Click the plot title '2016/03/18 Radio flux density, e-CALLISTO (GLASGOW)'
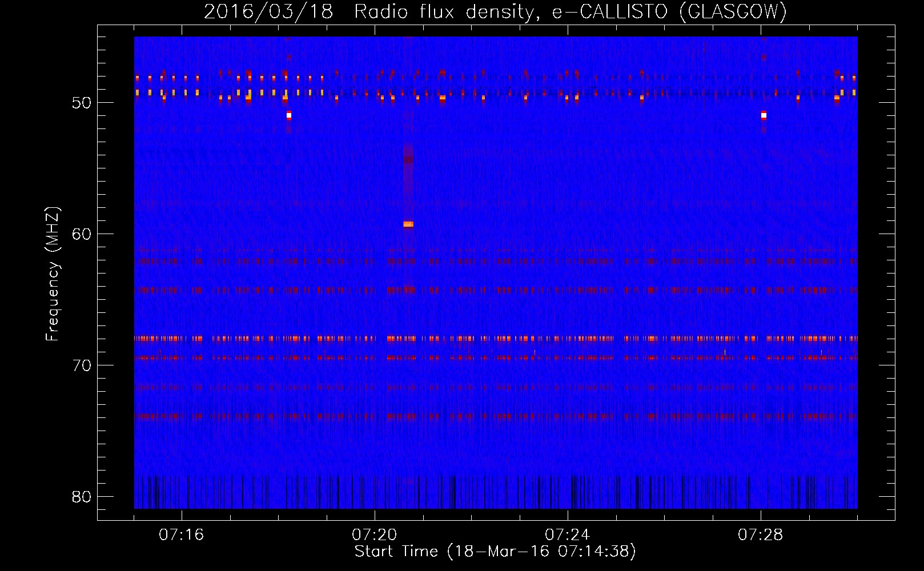 click(495, 11)
